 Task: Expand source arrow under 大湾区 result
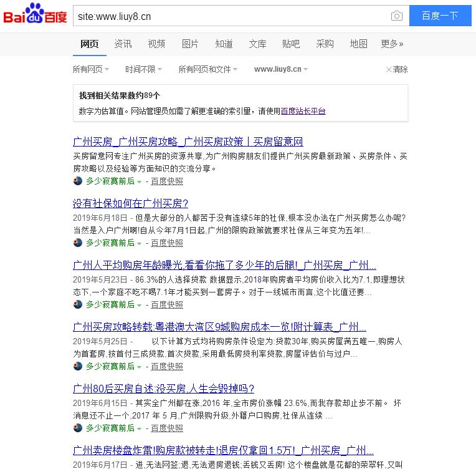[140, 367]
